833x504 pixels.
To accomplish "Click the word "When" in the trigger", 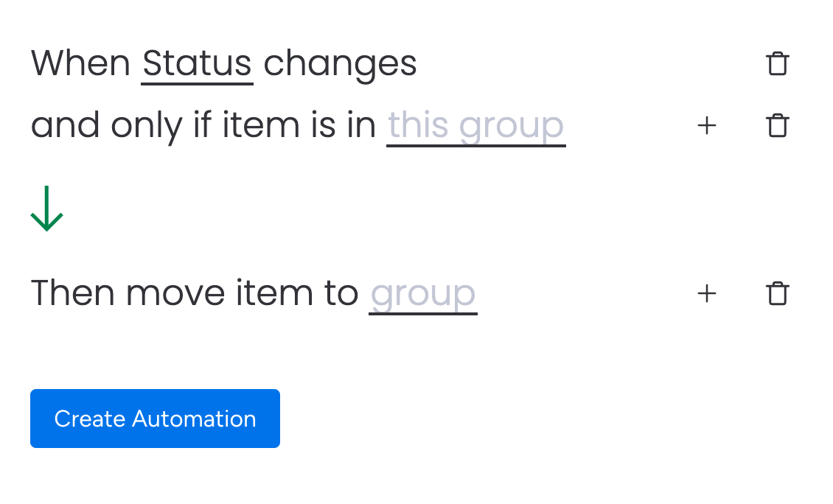I will click(x=80, y=63).
